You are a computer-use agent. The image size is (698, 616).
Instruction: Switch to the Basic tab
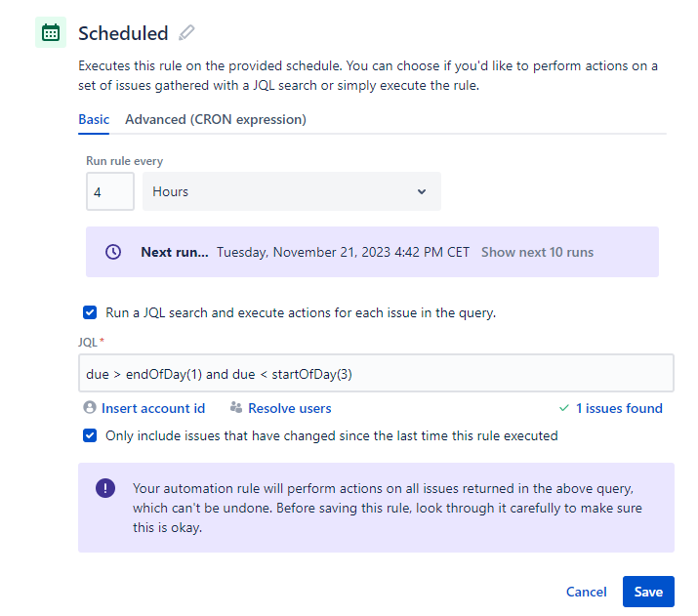[x=94, y=119]
